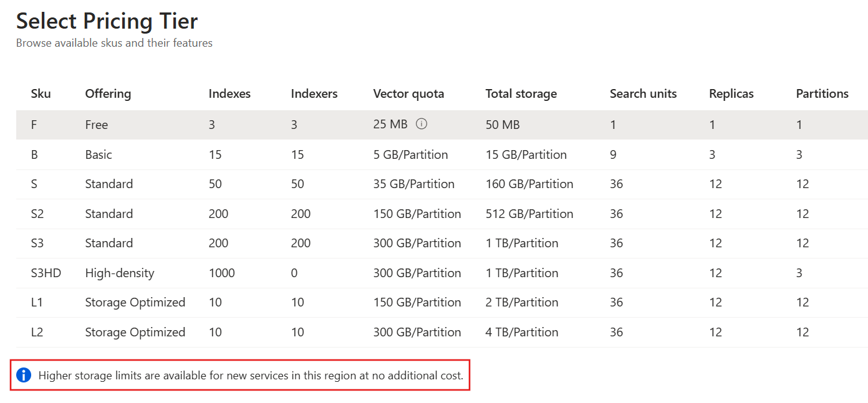The width and height of the screenshot is (868, 403).
Task: Click the higher storage limits notice text
Action: tap(251, 376)
